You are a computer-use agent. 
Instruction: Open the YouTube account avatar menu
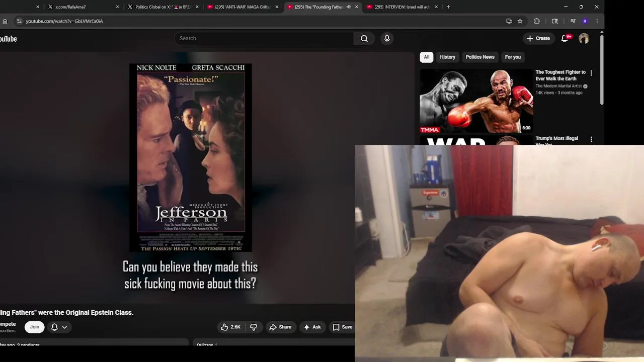[x=584, y=38]
